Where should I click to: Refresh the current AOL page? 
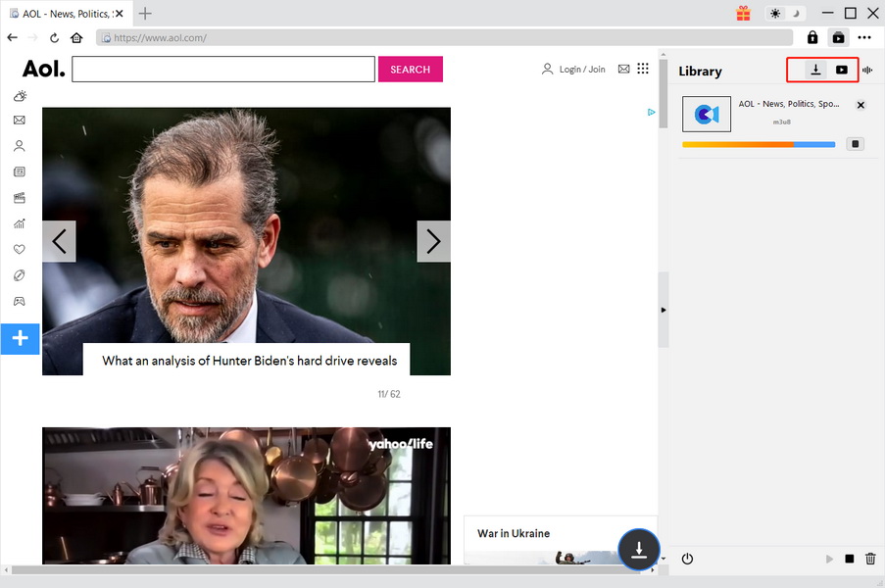click(x=55, y=38)
